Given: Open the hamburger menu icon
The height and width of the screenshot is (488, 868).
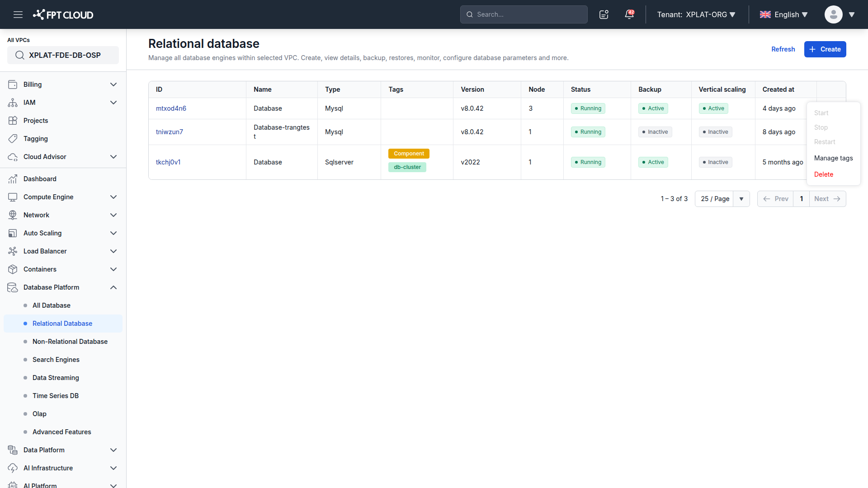Looking at the screenshot, I should [18, 14].
